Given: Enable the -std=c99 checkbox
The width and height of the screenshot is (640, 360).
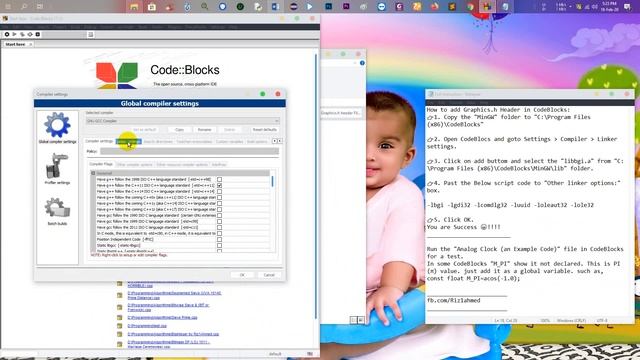Looking at the screenshot, I should (220, 221).
